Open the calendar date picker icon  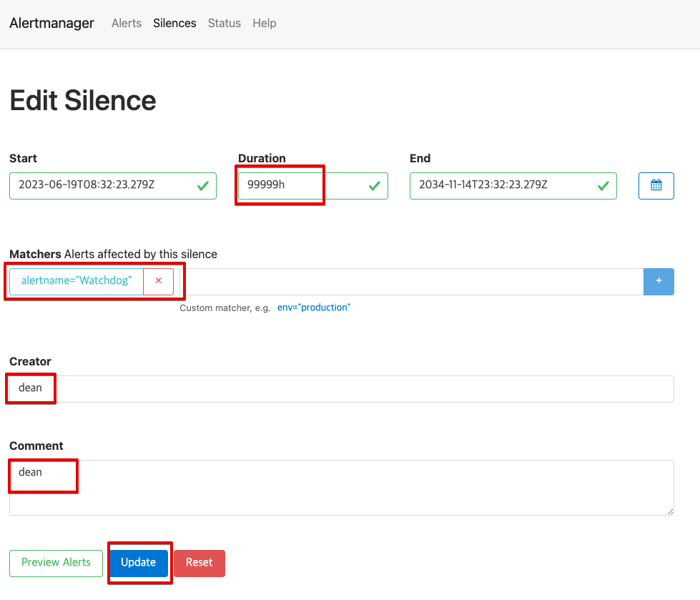(656, 186)
